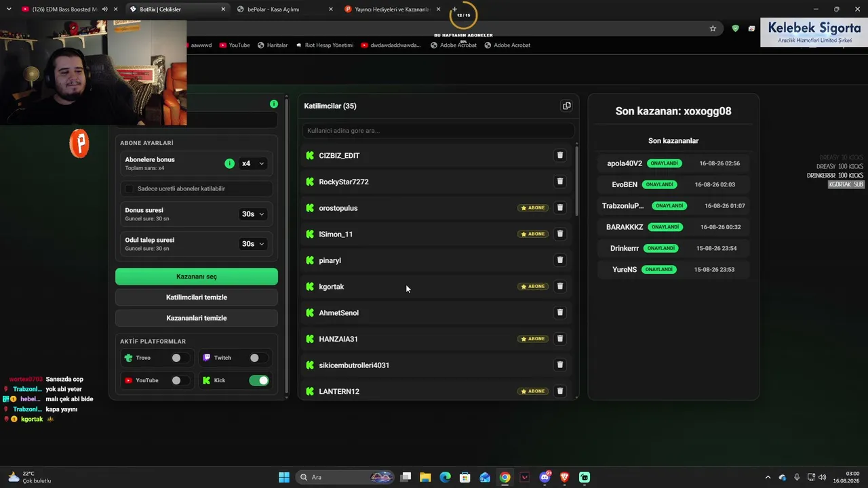
Task: Delete AhmetSenol participant entry
Action: [560, 312]
